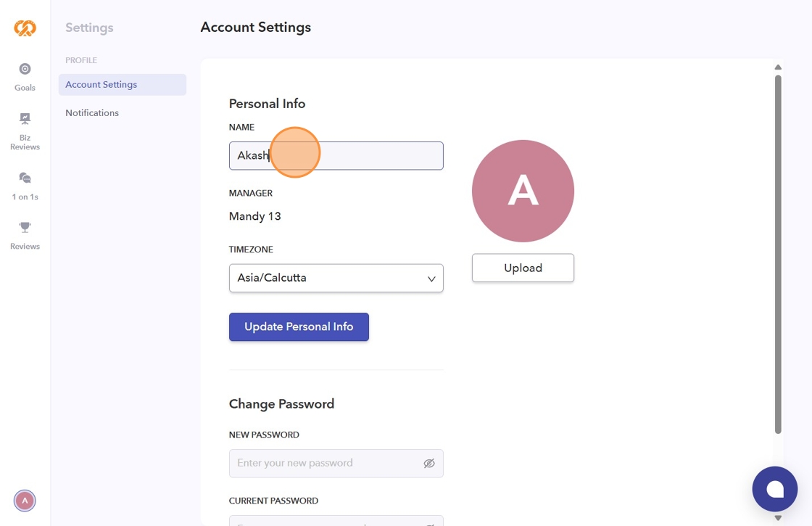812x526 pixels.
Task: Click the Timezone dropdown chevron arrow
Action: pos(431,279)
